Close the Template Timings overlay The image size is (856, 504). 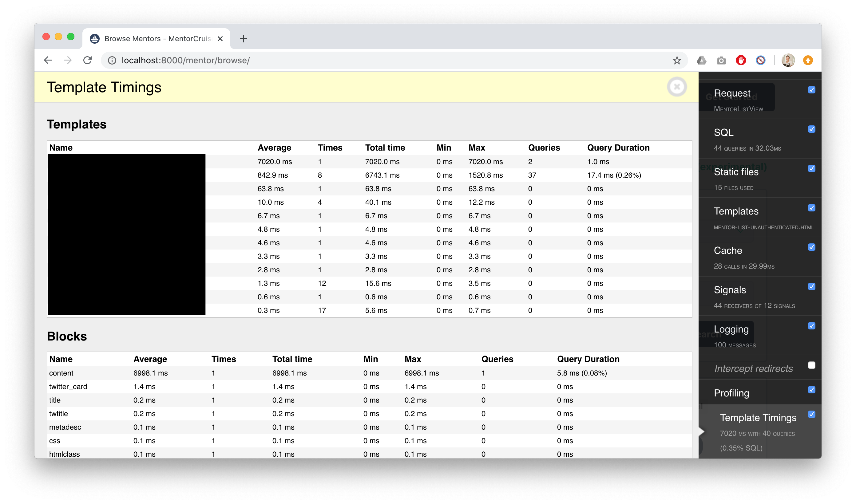pyautogui.click(x=677, y=87)
